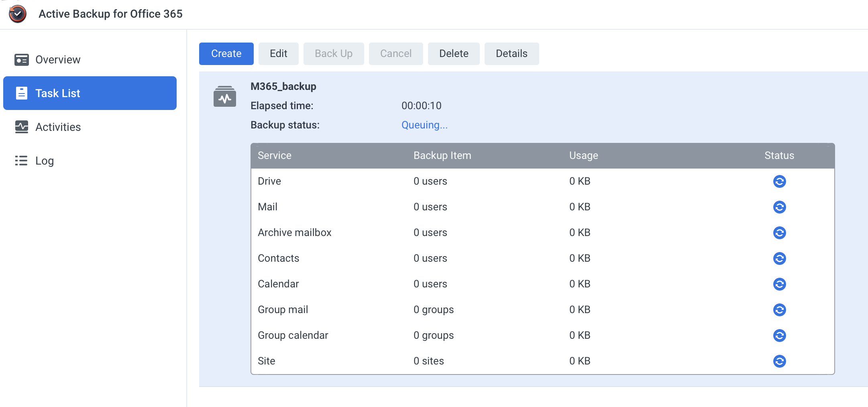Click the Queuing... backup status link

[x=424, y=125]
